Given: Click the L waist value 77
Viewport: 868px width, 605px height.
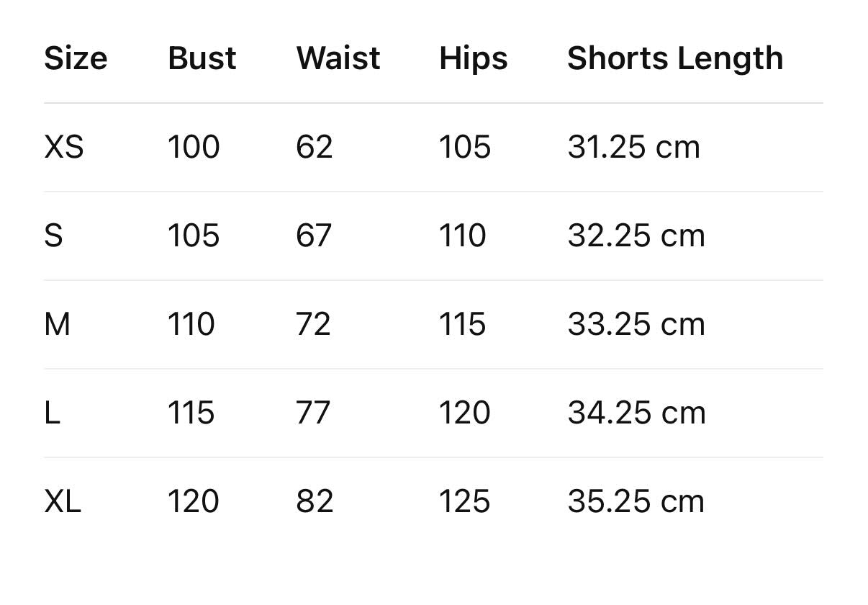Looking at the screenshot, I should [313, 413].
